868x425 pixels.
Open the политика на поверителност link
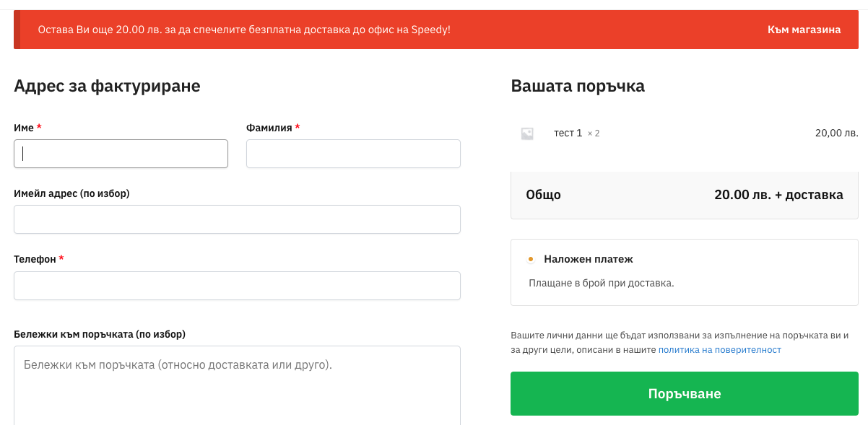(719, 350)
